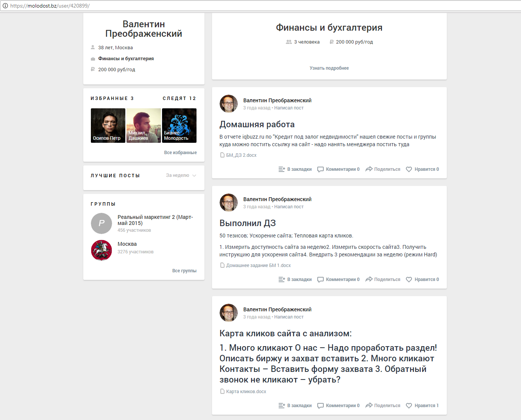The width and height of the screenshot is (521, 420).
Task: Share the Выполнил ДЗ post
Action: click(x=382, y=279)
